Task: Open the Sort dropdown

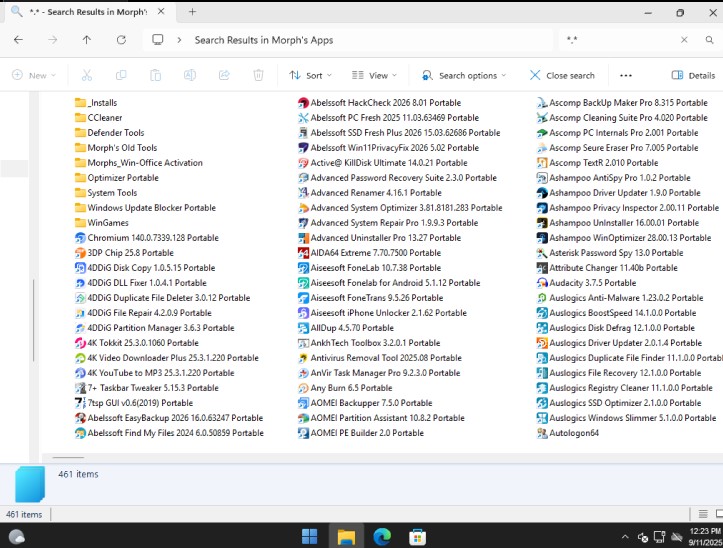Action: click(310, 75)
